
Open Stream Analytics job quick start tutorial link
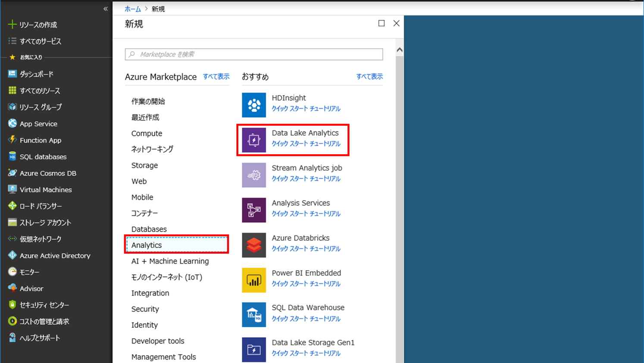coord(306,178)
